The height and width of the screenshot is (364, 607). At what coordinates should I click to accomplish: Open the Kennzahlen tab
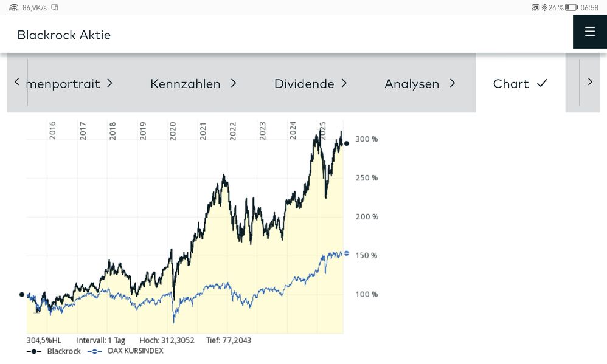pos(186,83)
